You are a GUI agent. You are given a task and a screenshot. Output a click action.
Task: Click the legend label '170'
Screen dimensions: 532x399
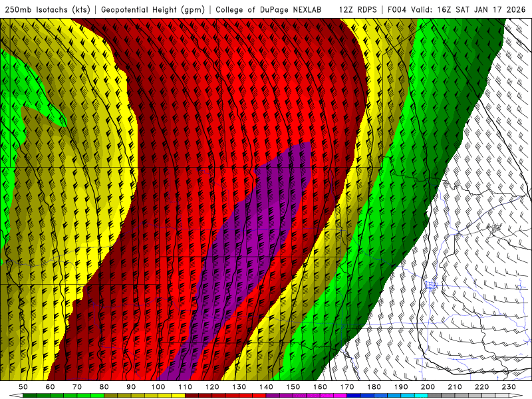point(347,387)
